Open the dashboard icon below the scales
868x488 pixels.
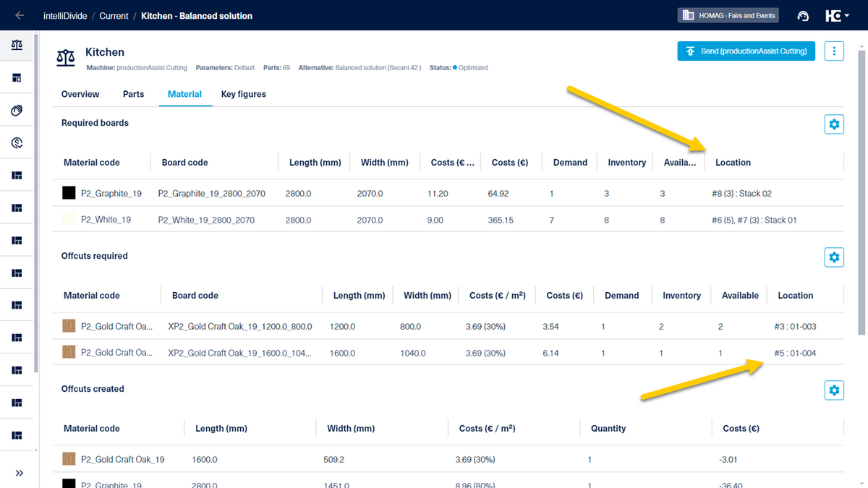16,77
